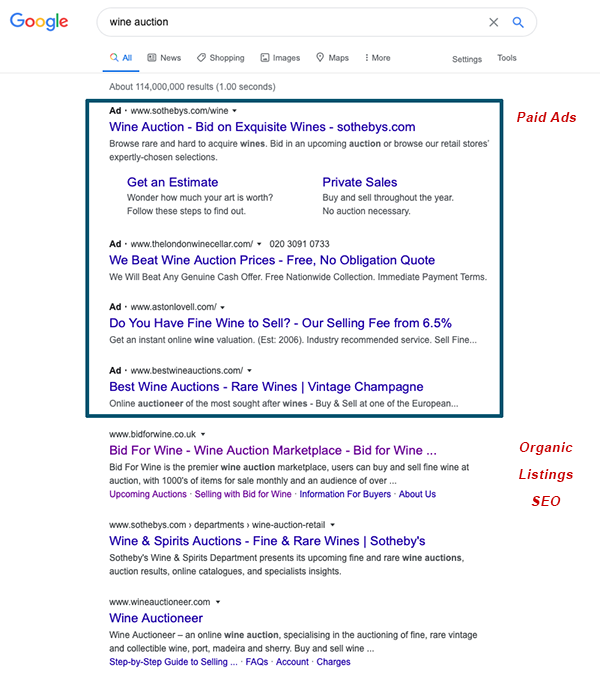Screen dimensions: 600x674
Task: Open the Maps tab
Action: (332, 58)
